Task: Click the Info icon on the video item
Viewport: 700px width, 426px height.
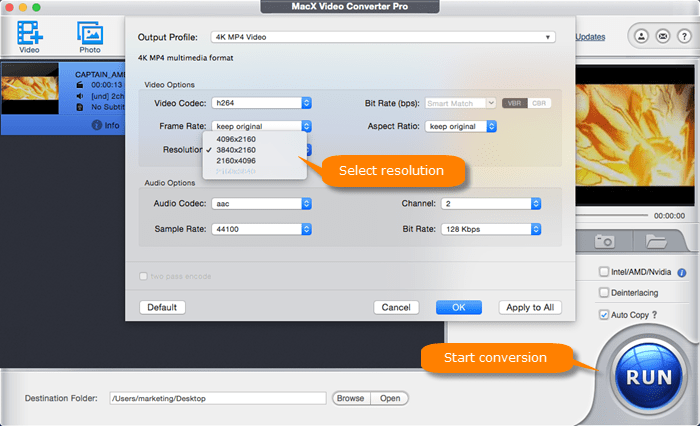Action: (x=96, y=125)
